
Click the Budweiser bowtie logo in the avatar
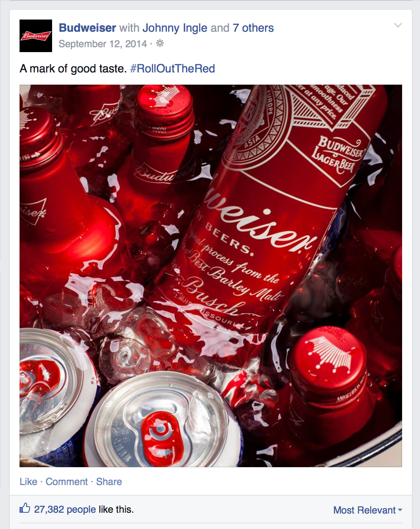(36, 36)
